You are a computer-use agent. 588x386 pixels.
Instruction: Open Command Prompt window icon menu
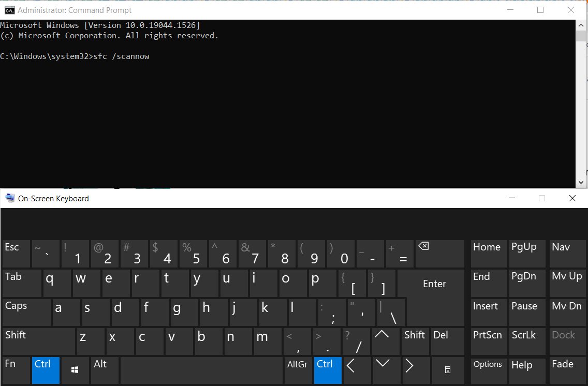click(x=9, y=10)
